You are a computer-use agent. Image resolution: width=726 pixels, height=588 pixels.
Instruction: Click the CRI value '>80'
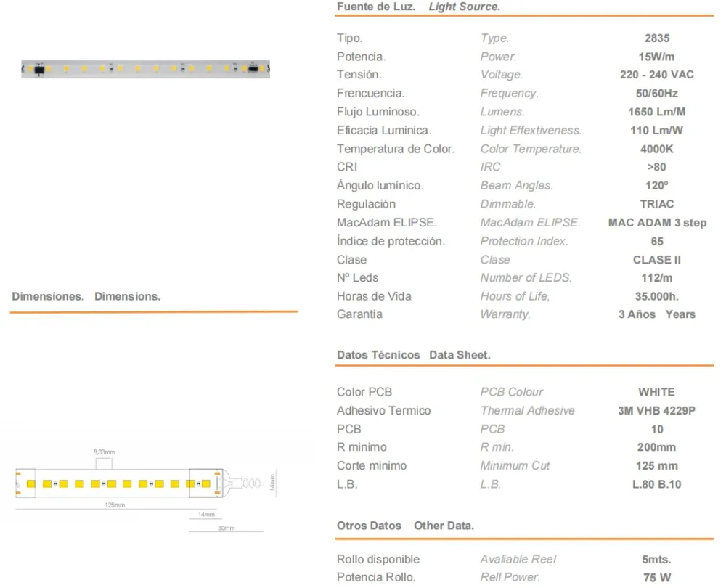(656, 167)
